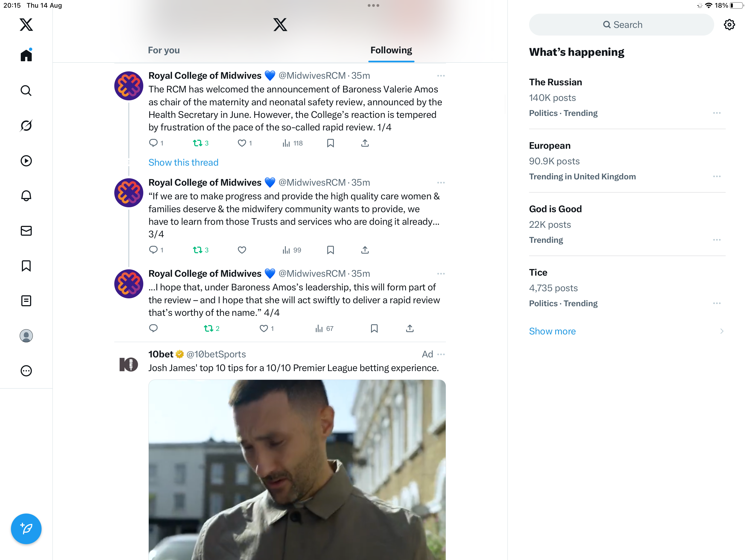Screen dimensions: 747x560
Task: Like the 4/4 Baroness Amos post
Action: pyautogui.click(x=263, y=328)
